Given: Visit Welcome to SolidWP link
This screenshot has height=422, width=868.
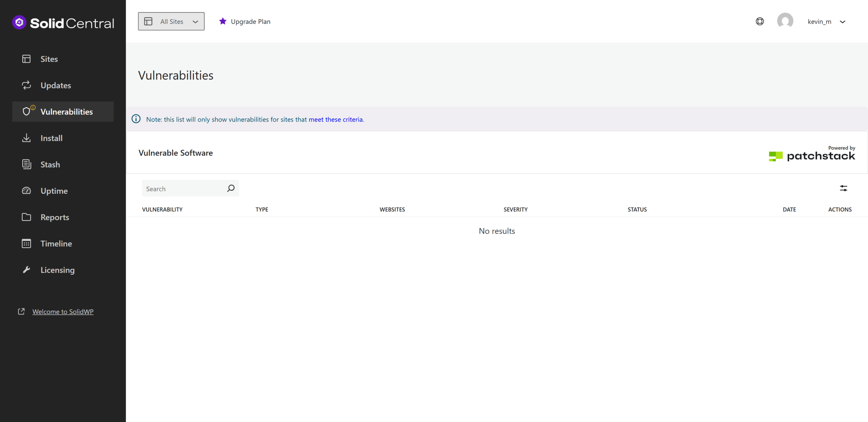Looking at the screenshot, I should tap(62, 311).
